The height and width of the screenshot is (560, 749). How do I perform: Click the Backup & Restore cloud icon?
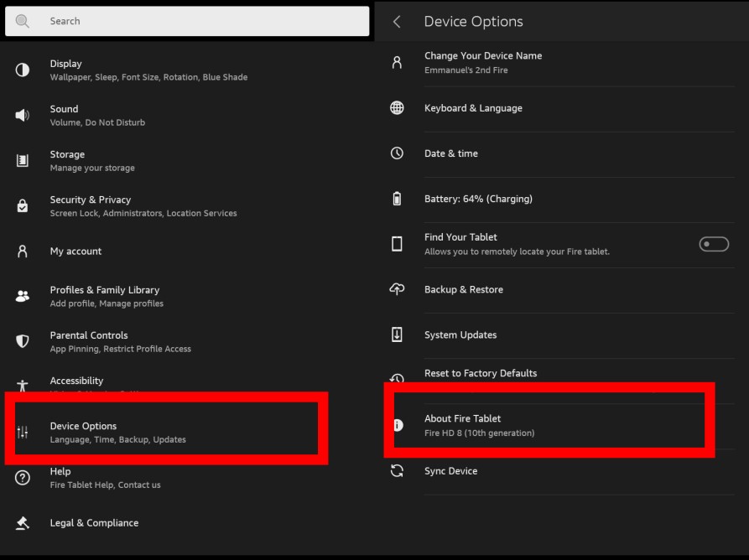[397, 289]
